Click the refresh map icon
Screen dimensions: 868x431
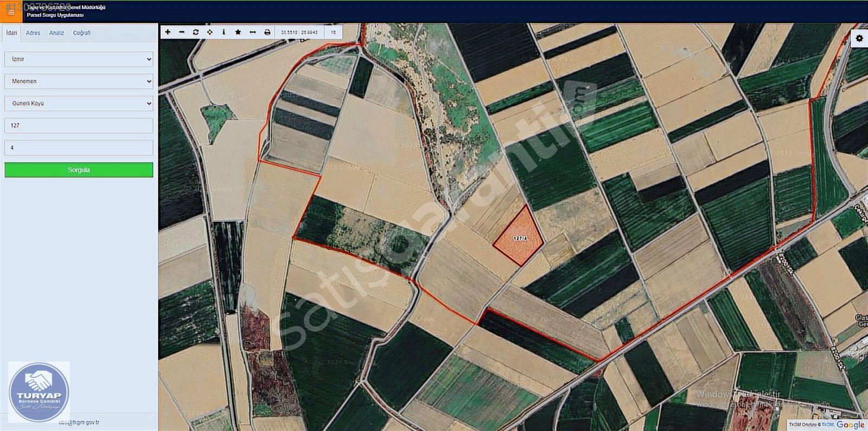(196, 32)
